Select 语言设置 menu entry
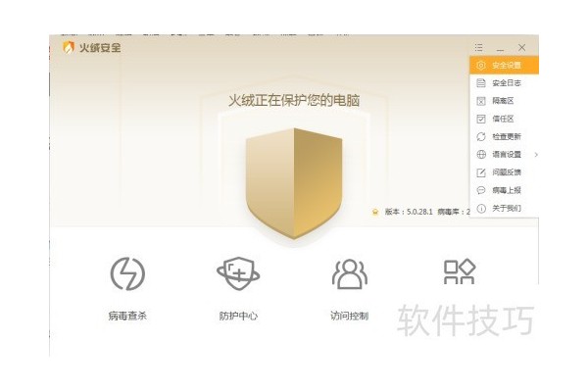 click(x=504, y=155)
